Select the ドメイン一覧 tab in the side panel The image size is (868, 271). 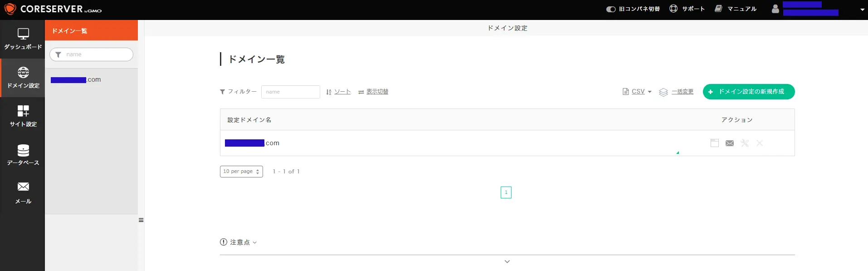click(x=91, y=30)
